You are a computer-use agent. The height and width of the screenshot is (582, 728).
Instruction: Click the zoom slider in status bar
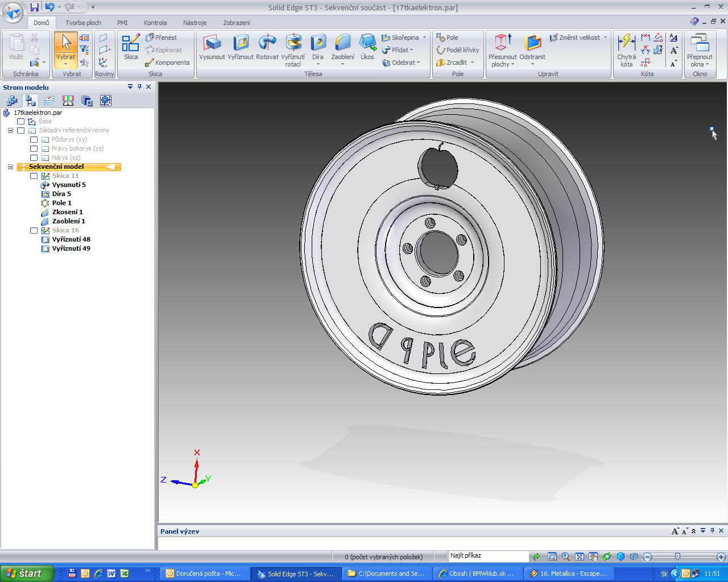coord(677,556)
